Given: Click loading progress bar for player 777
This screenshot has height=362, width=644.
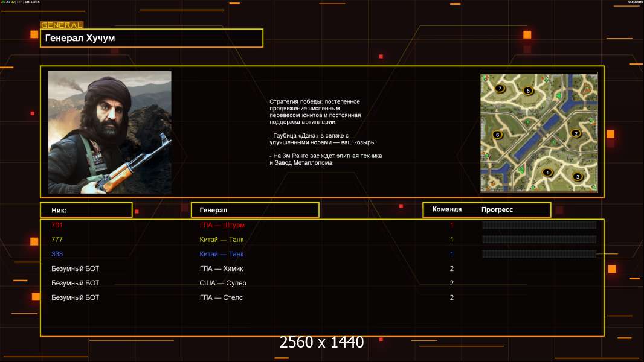Looking at the screenshot, I should pyautogui.click(x=539, y=240).
